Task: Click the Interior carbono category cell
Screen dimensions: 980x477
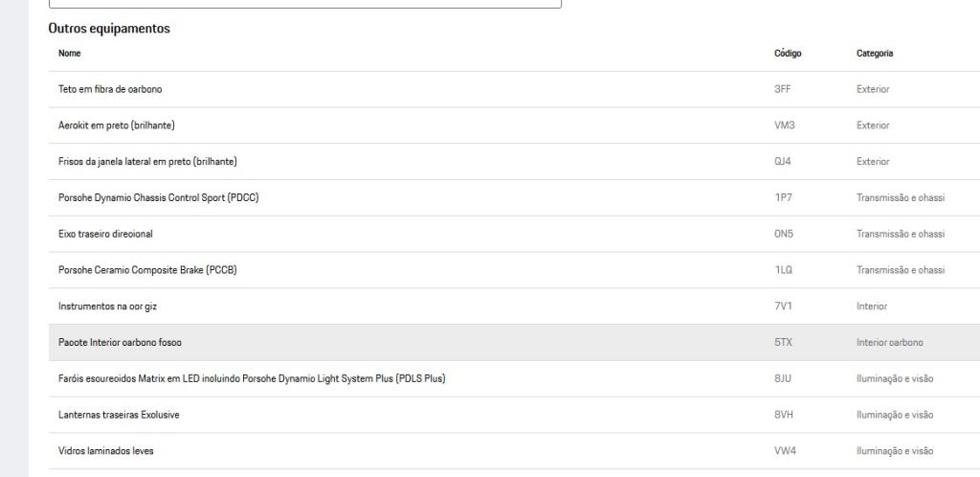Action: pyautogui.click(x=889, y=342)
